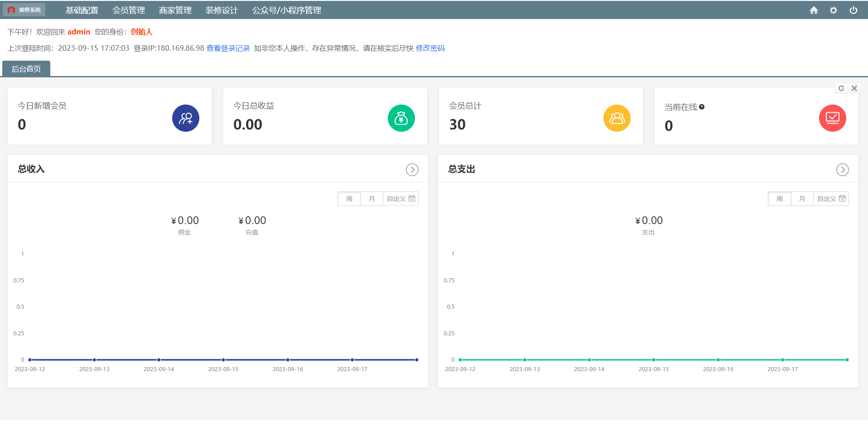Click the 装修系统 logo
The height and width of the screenshot is (425, 868).
pos(24,10)
